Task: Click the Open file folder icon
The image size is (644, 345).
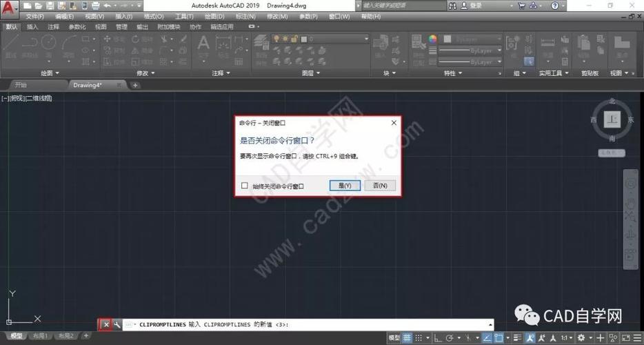Action: tap(38, 6)
